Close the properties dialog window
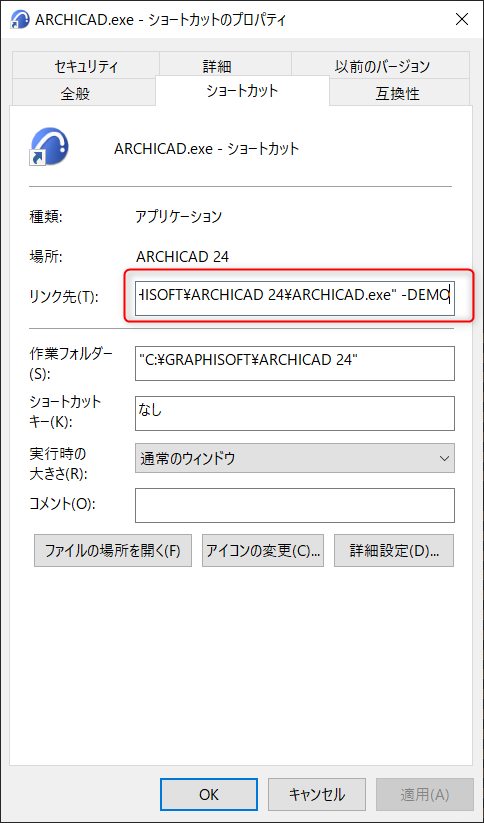The width and height of the screenshot is (484, 823). pyautogui.click(x=461, y=20)
